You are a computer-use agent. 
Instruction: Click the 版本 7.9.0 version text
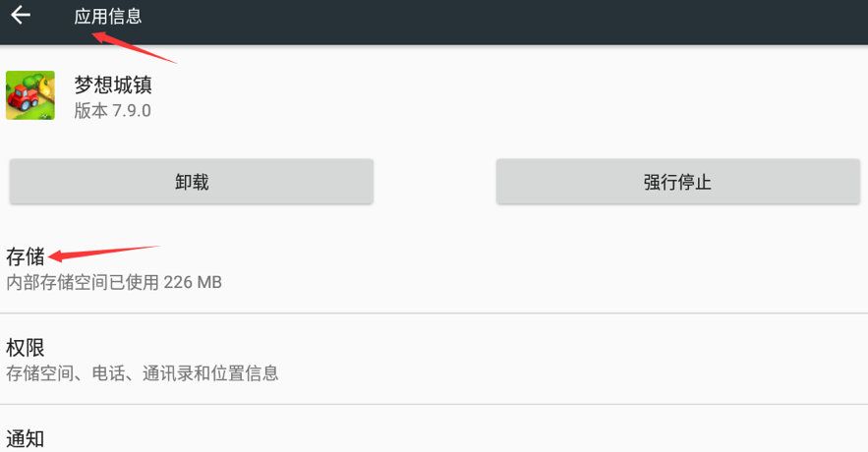point(113,110)
